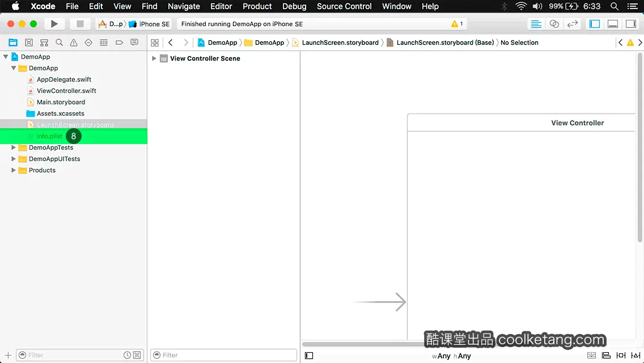Expand the DemoAppUITests folder
This screenshot has width=644, height=363.
point(14,159)
